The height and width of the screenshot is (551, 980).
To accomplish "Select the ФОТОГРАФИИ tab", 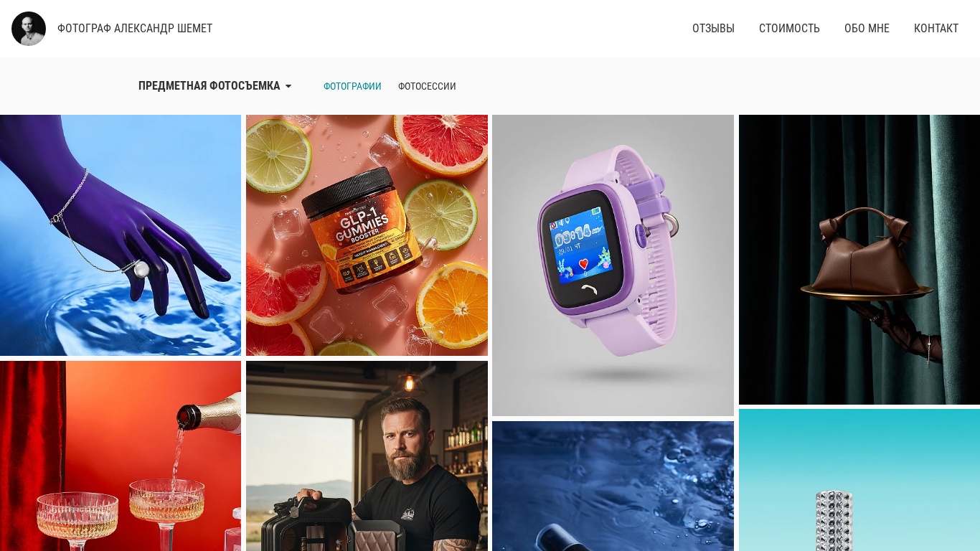I will pos(352,86).
